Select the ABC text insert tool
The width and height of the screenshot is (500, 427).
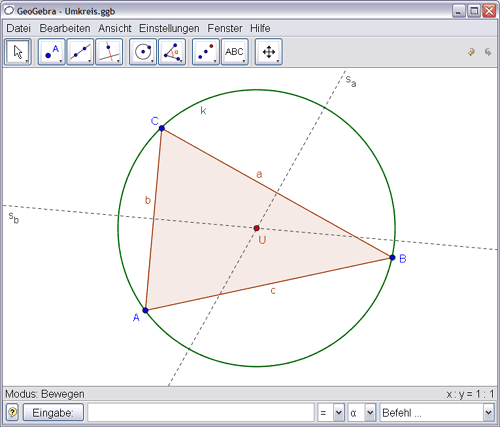(235, 52)
